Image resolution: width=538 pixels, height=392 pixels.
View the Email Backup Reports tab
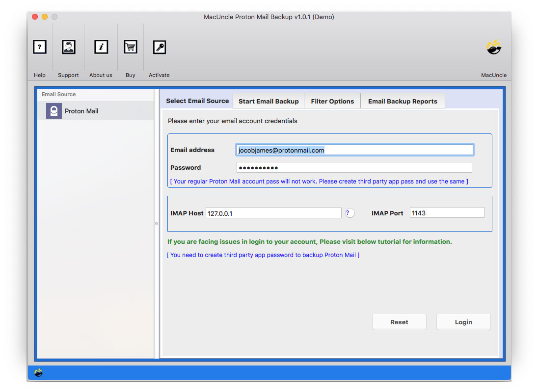[x=403, y=101]
